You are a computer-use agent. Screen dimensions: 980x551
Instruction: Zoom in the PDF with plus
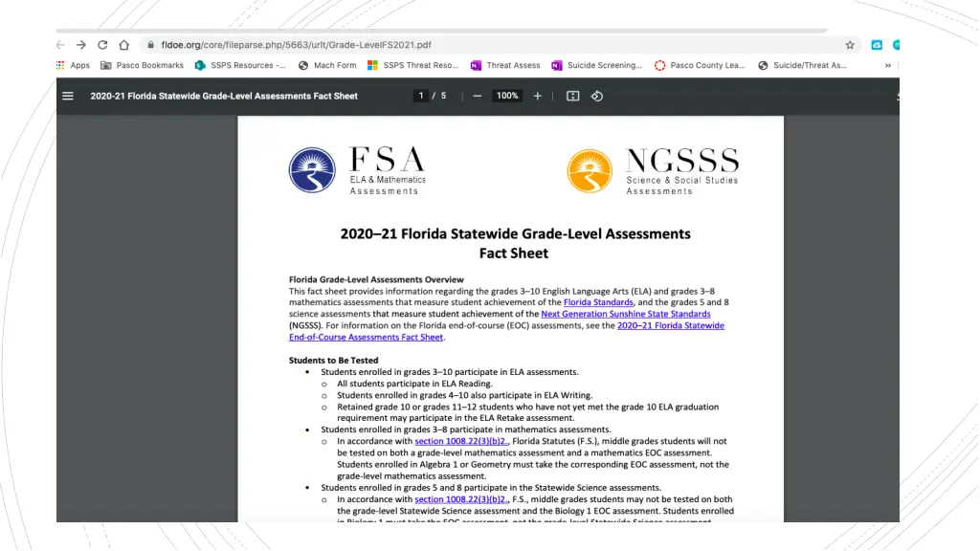point(538,97)
